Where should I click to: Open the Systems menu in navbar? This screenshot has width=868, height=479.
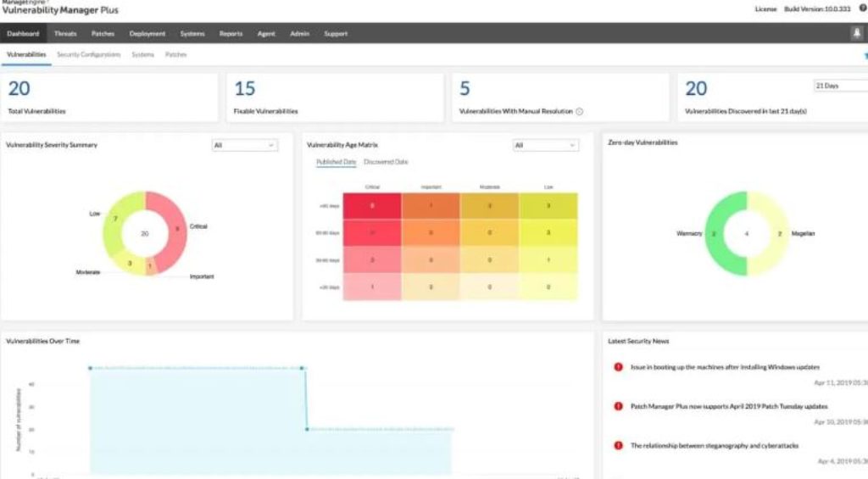(x=192, y=33)
